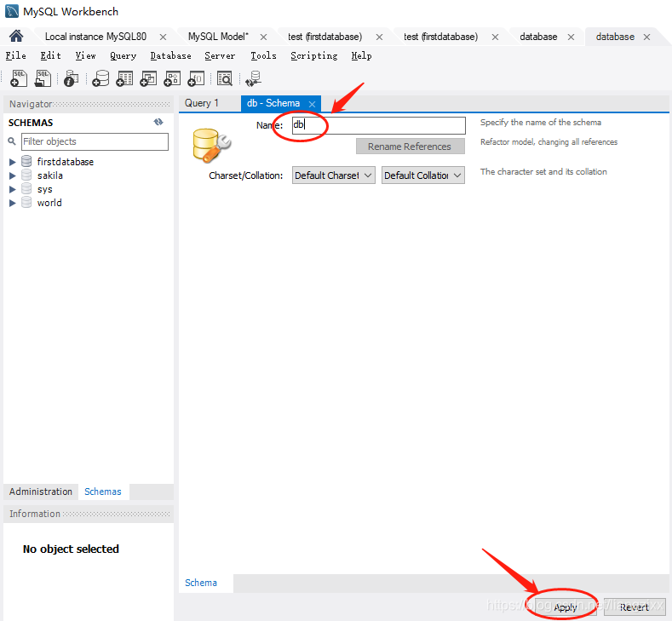Image resolution: width=672 pixels, height=621 pixels.
Task: Close the Local instance MySQL80 tab
Action: [x=163, y=37]
